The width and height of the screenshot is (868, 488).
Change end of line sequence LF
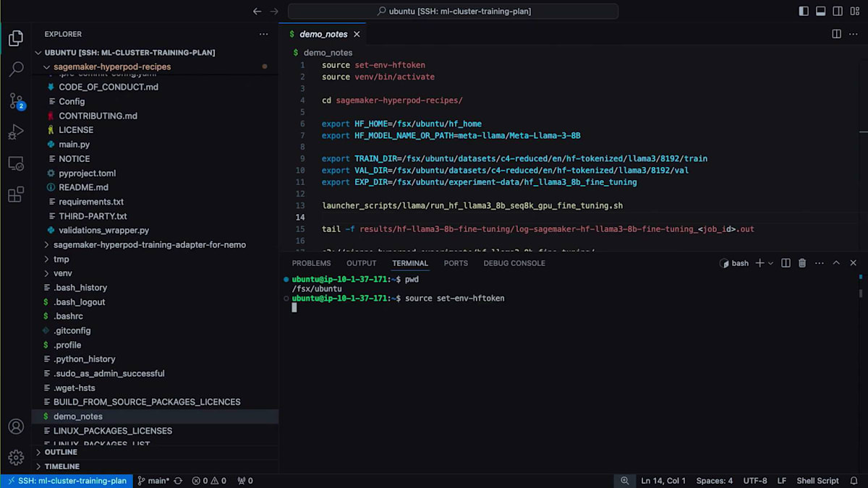[x=782, y=481]
